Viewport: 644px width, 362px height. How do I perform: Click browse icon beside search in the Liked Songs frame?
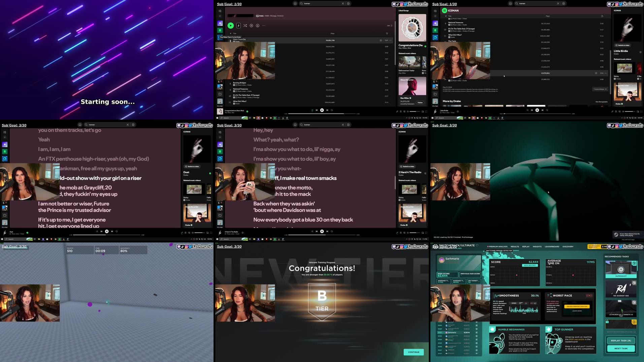348,3
